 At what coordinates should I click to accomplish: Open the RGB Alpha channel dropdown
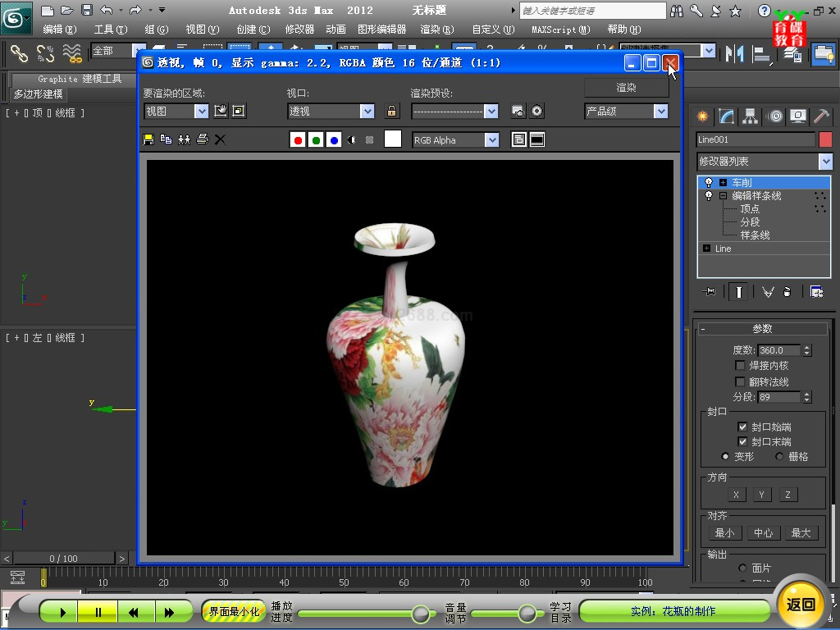(491, 140)
